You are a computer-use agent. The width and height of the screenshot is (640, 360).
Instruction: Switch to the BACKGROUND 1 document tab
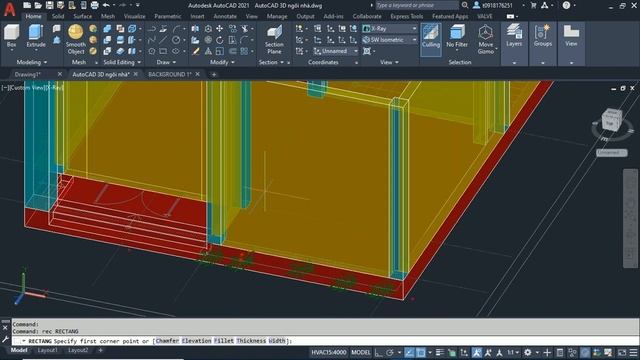(x=169, y=74)
